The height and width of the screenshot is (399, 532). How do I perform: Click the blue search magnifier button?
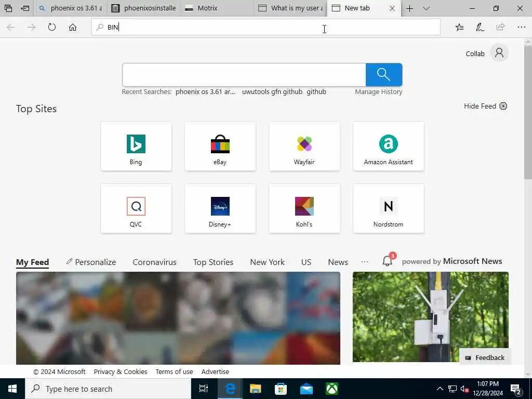click(384, 75)
